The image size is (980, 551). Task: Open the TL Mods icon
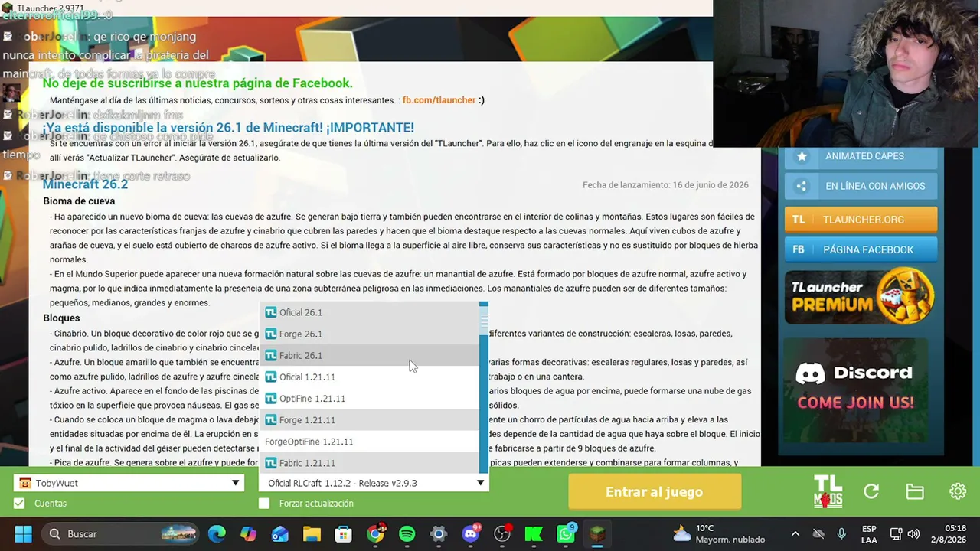point(828,491)
